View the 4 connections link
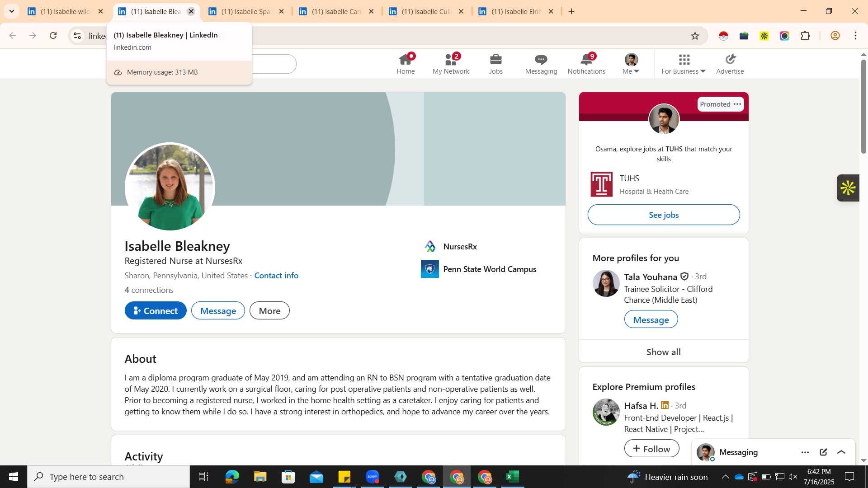868x488 pixels. pos(149,290)
